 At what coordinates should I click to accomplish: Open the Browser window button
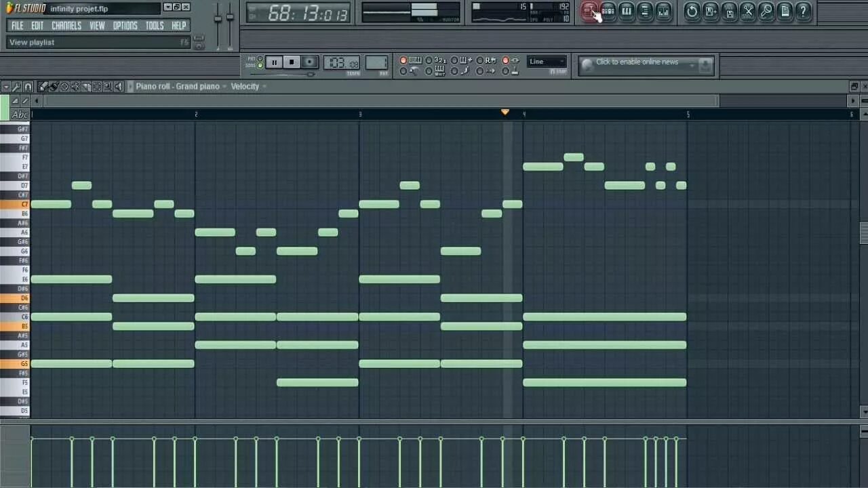645,11
